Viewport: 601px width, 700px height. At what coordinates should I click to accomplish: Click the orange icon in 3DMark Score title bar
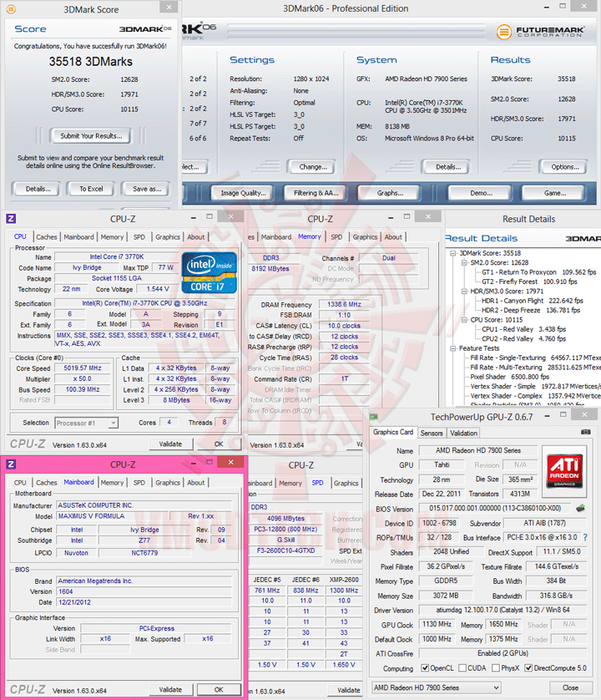click(x=11, y=9)
